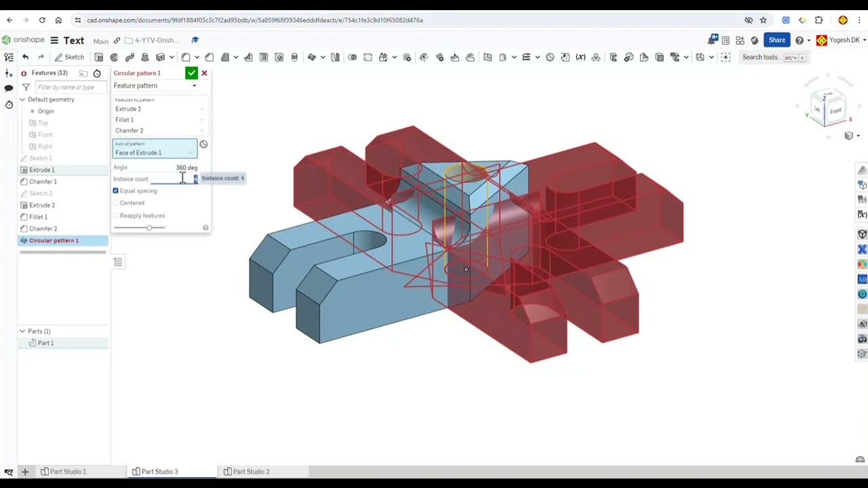
Task: Collapse the Default geometry tree node
Action: [x=22, y=100]
